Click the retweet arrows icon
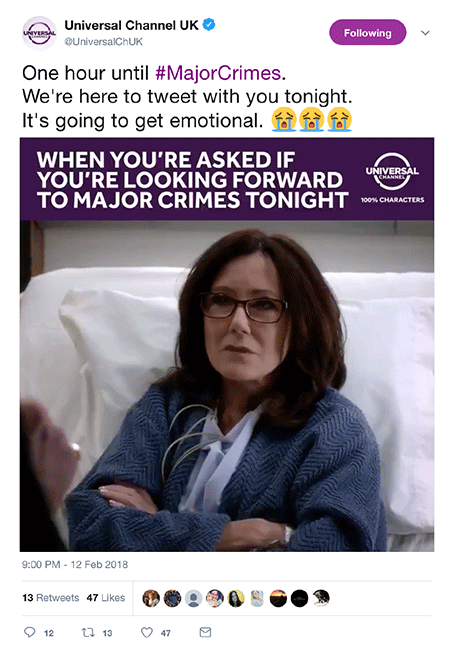 click(x=88, y=632)
